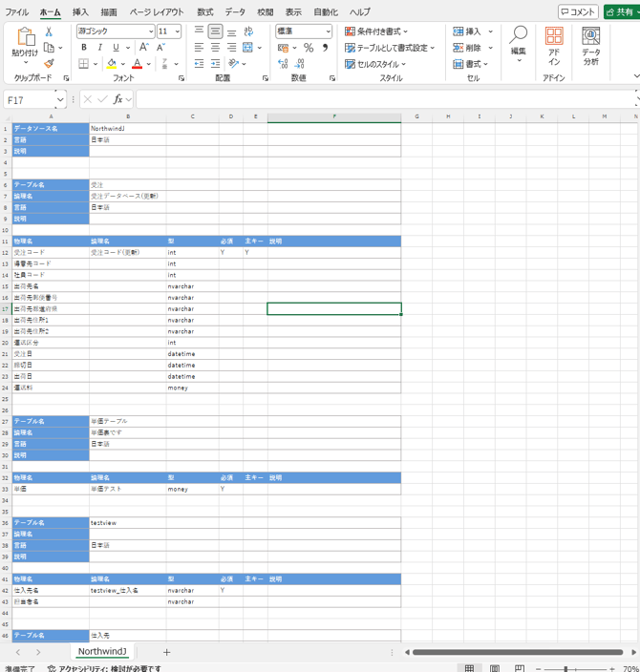The width and height of the screenshot is (640, 672).
Task: Toggle center horizontal alignment
Action: pyautogui.click(x=216, y=48)
